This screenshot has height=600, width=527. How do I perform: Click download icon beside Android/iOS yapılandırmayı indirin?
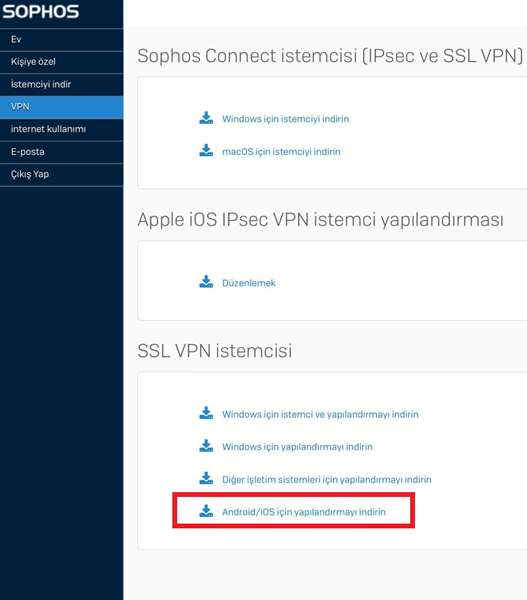pos(206,511)
